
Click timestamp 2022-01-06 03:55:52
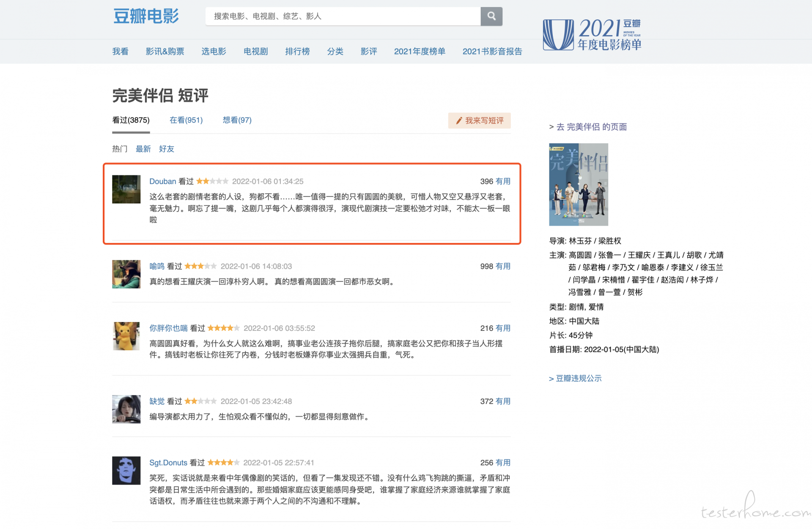tap(279, 328)
